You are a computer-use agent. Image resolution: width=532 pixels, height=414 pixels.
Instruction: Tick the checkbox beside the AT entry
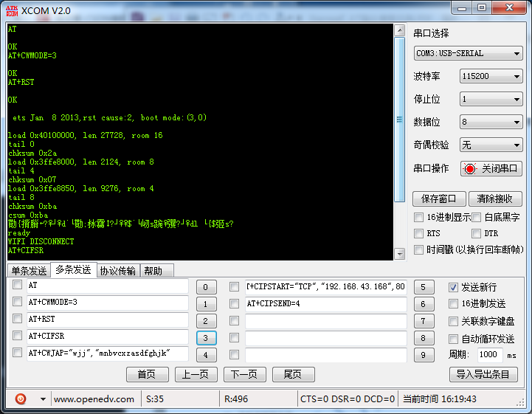[x=17, y=285]
